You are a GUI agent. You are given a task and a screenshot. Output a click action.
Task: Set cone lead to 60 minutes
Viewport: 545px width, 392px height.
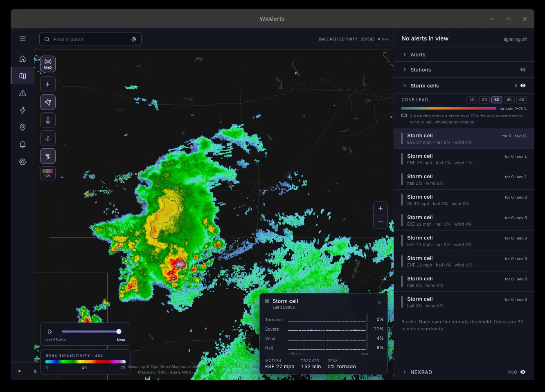(x=521, y=100)
